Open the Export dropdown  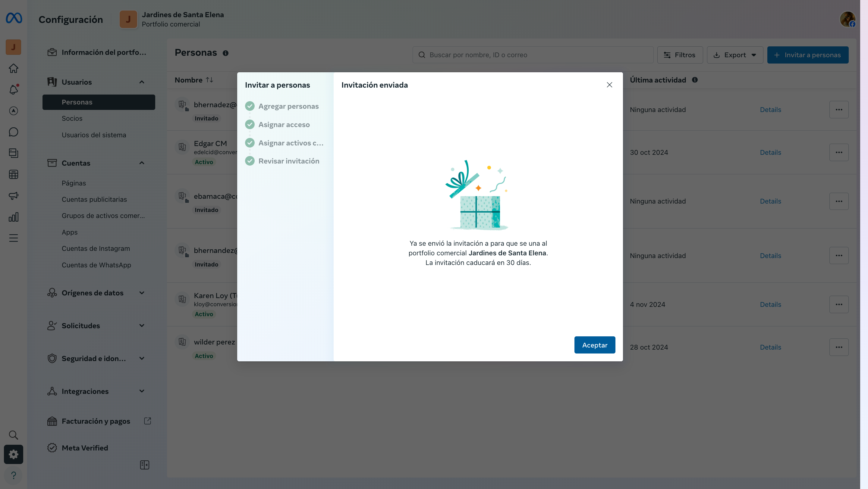pos(735,55)
